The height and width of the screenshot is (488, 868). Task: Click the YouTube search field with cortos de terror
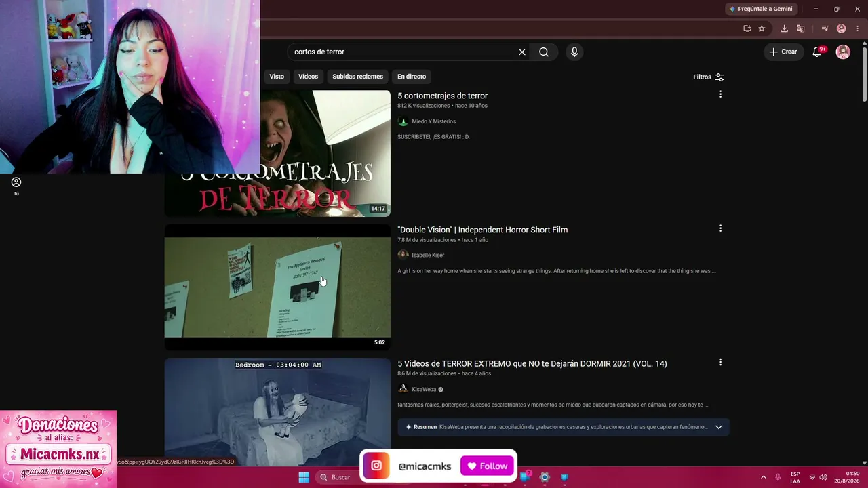pos(403,52)
